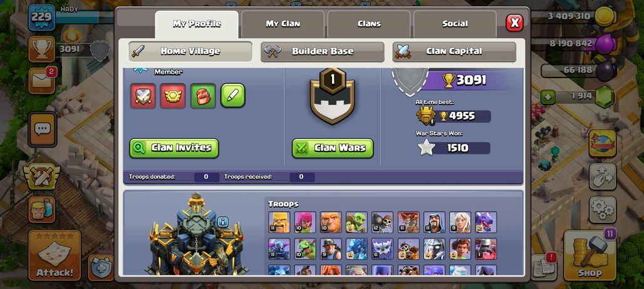Tap the Attack! map button
Viewport: 644px width, 289px height.
(55, 255)
